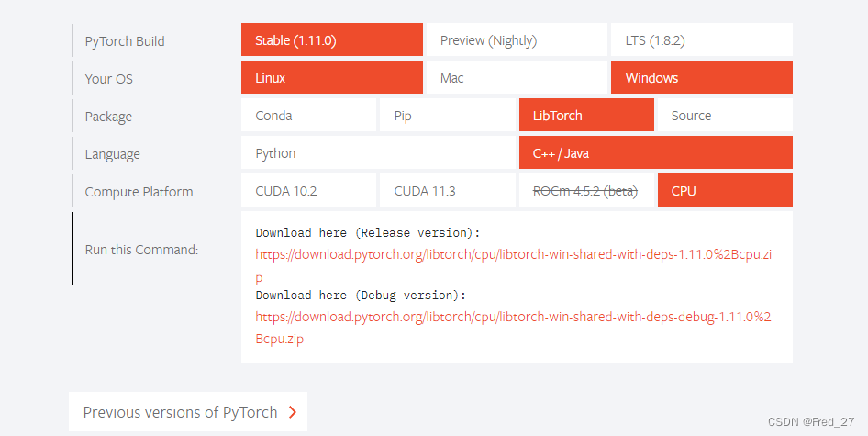
Task: Select CUDA 10.2 compute platform
Action: point(308,191)
